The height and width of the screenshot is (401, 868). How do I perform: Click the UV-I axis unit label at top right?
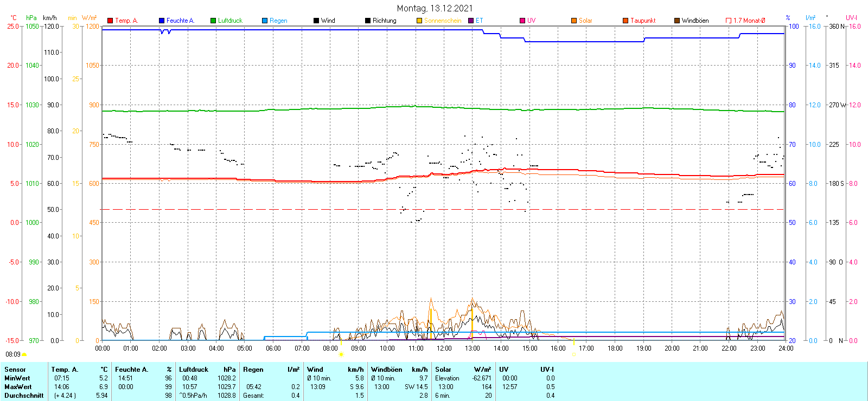pyautogui.click(x=851, y=18)
